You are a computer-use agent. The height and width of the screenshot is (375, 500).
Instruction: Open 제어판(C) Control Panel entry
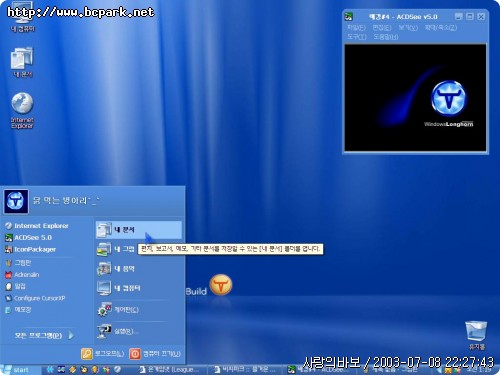pos(118,310)
